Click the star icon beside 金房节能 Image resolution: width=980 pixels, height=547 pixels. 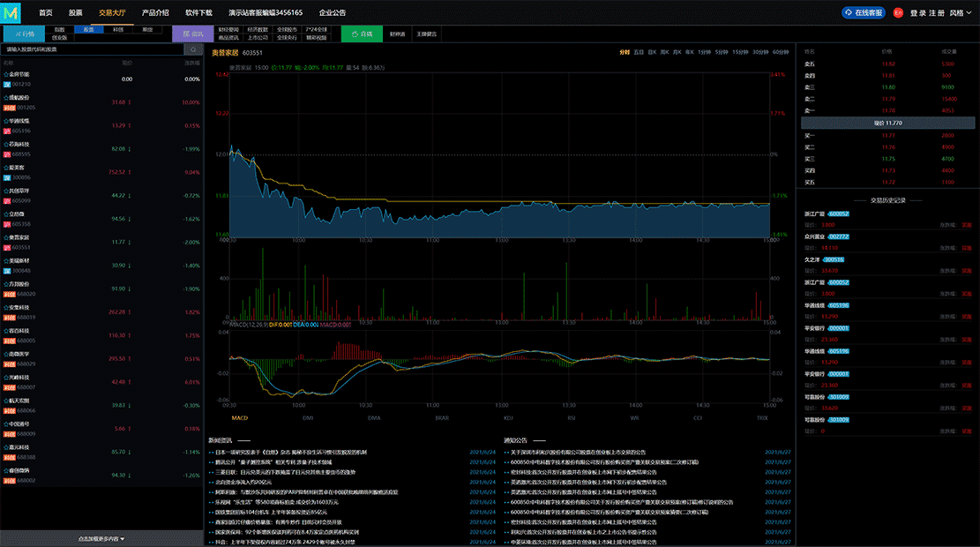(7, 74)
